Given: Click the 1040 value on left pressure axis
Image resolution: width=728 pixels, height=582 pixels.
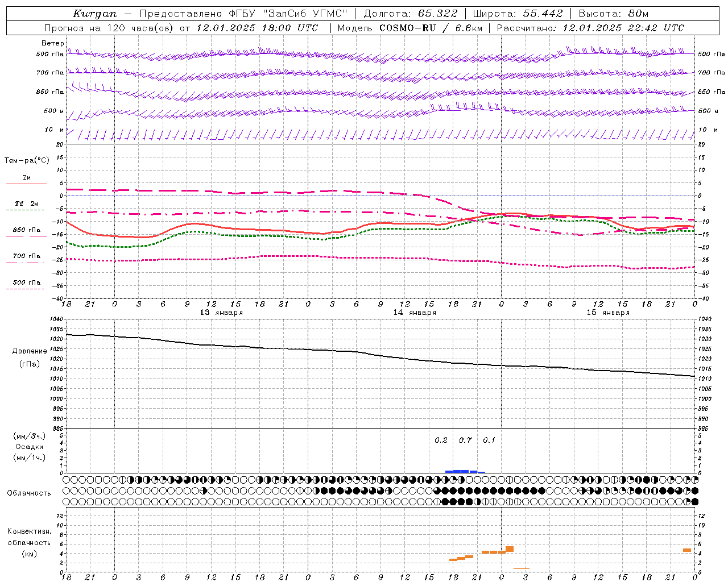Looking at the screenshot, I should point(57,319).
